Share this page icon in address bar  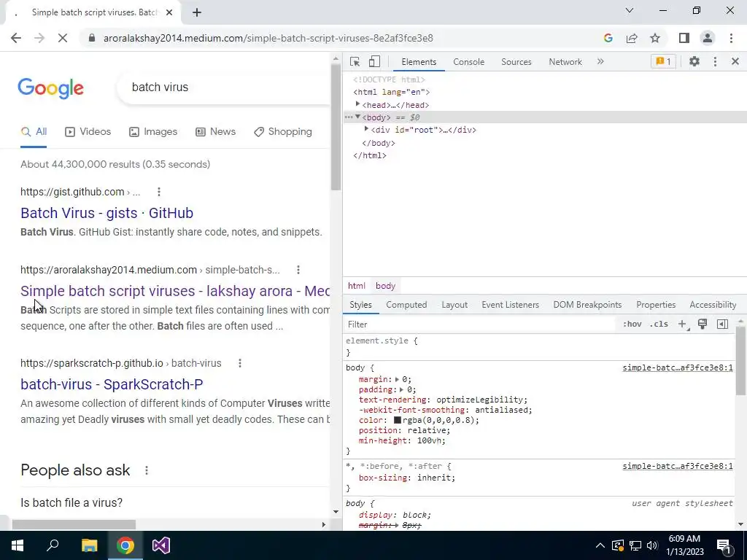[x=632, y=38]
